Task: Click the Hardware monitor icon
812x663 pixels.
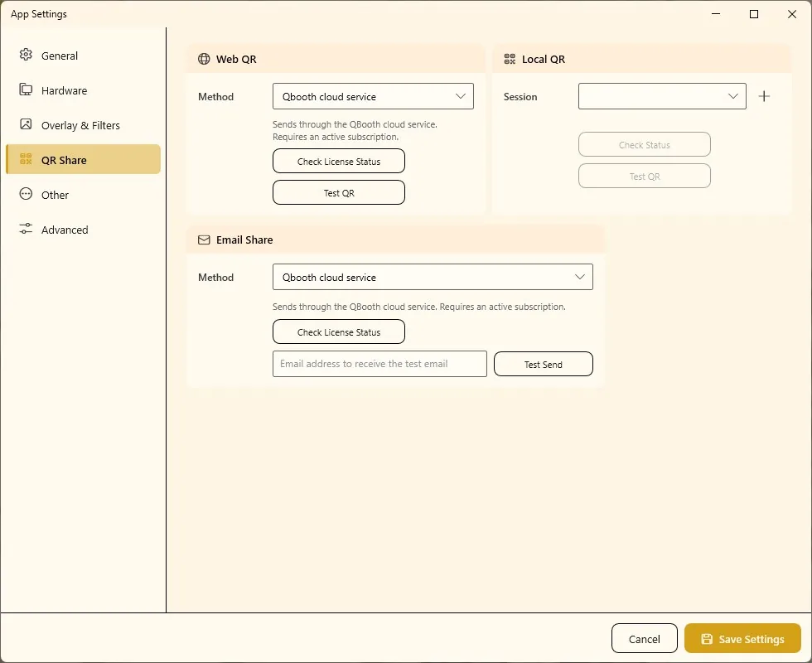Action: 26,90
